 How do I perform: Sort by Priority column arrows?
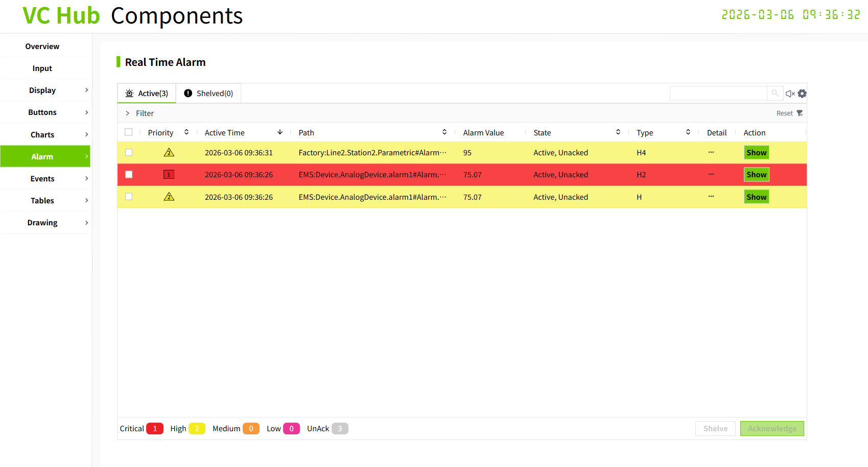click(186, 132)
